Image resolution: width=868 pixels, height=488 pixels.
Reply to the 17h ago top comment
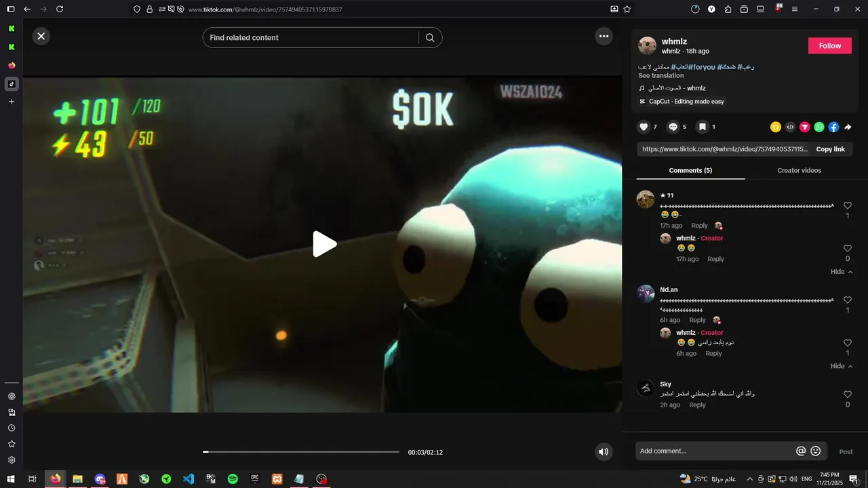point(699,226)
